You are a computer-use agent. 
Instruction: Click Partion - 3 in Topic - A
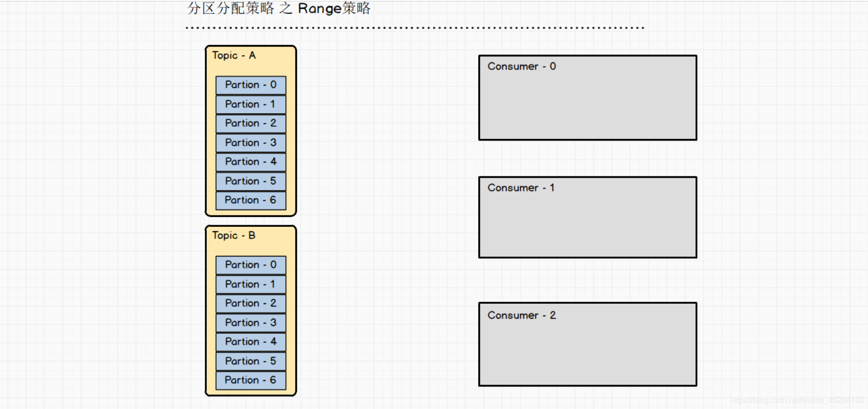point(251,143)
